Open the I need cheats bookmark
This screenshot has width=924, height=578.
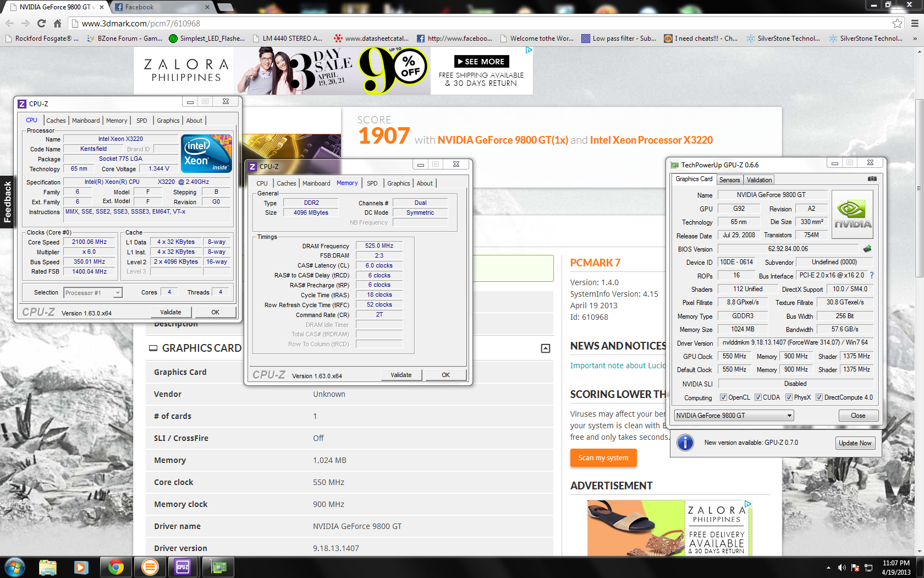[701, 39]
